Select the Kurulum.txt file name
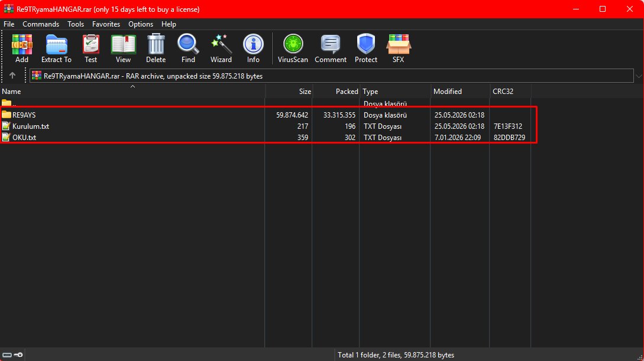 pyautogui.click(x=31, y=126)
